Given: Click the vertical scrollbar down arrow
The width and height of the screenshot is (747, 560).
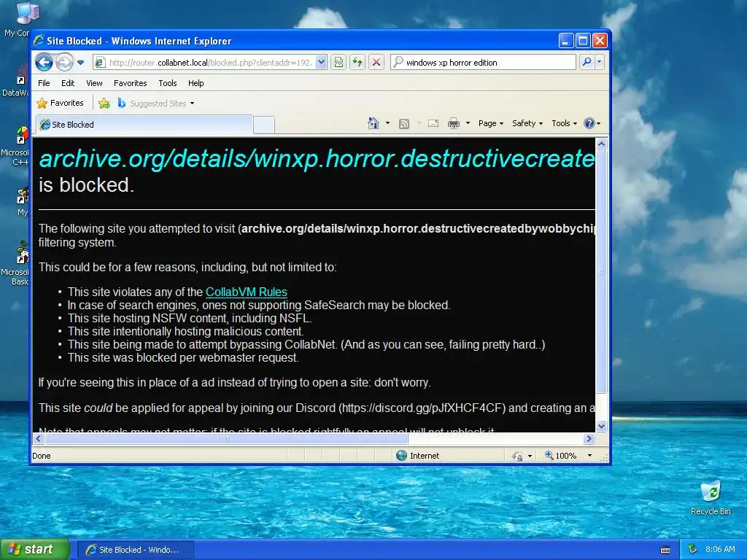Looking at the screenshot, I should click(602, 426).
